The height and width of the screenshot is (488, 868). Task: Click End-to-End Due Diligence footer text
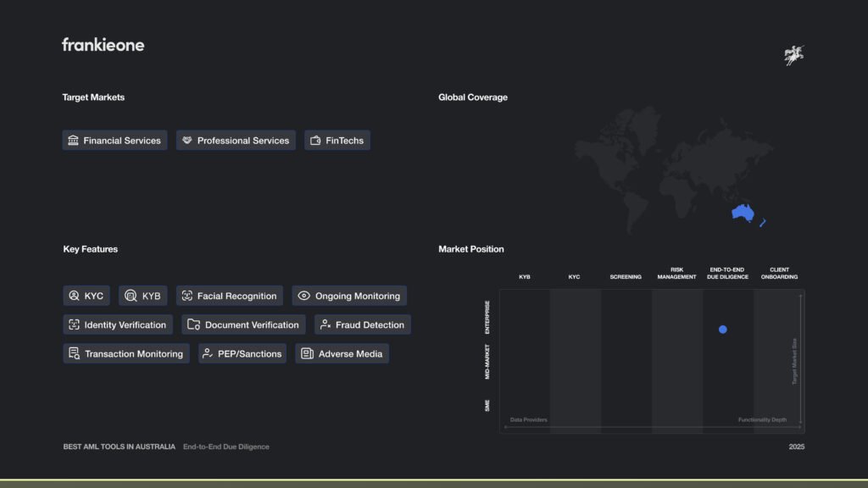[x=225, y=446]
